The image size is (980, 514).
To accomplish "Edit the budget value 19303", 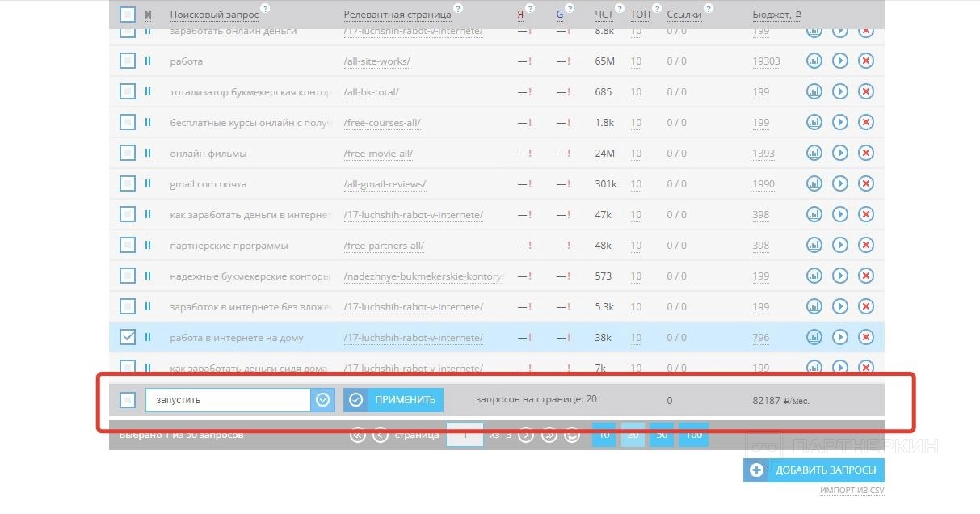I will pyautogui.click(x=767, y=61).
